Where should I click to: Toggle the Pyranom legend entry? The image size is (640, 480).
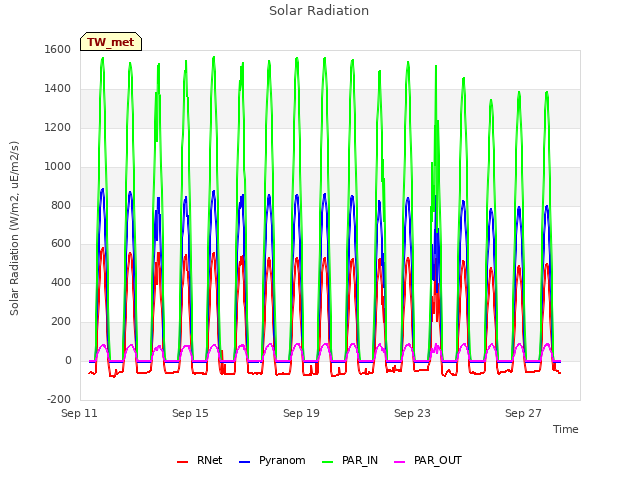272,460
